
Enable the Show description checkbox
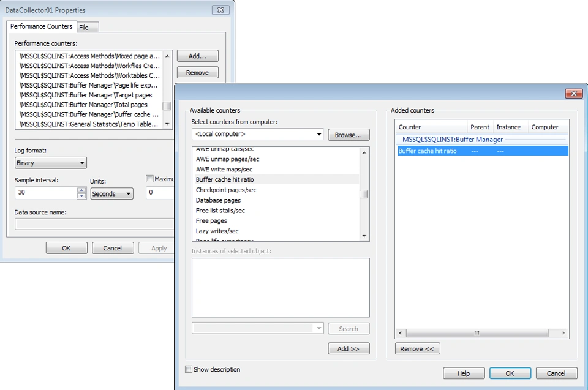[188, 369]
